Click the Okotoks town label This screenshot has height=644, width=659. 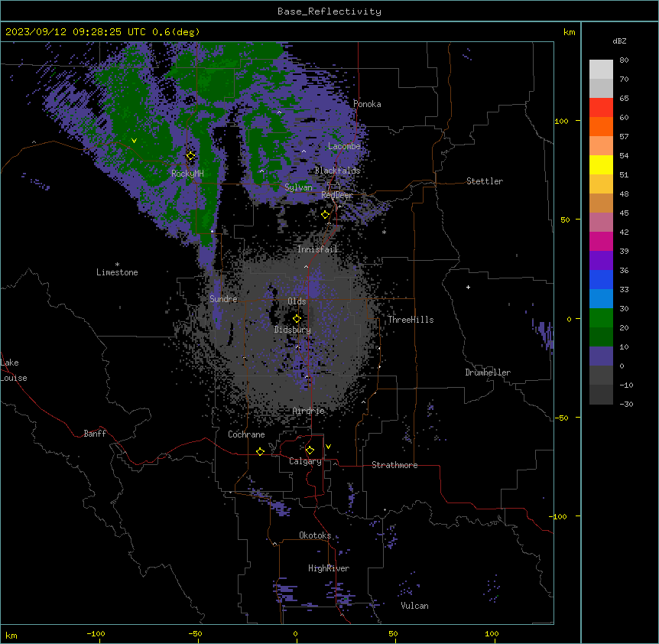coord(315,535)
